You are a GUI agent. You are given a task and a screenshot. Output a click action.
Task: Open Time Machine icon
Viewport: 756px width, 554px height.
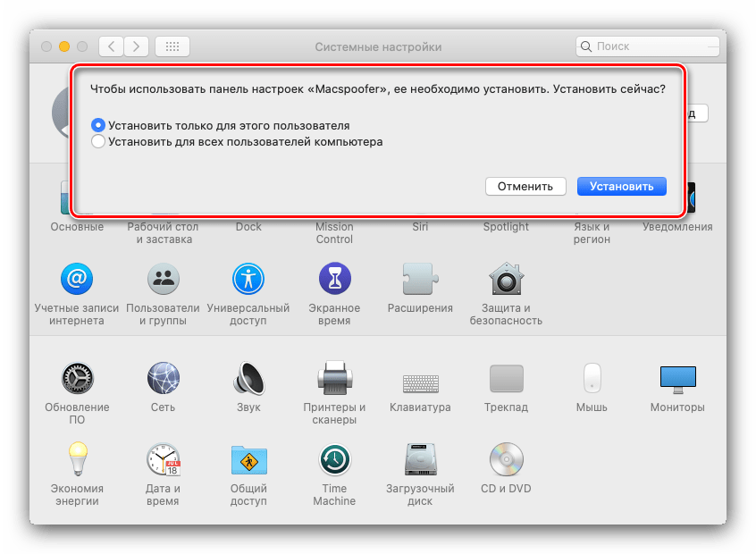pos(334,460)
